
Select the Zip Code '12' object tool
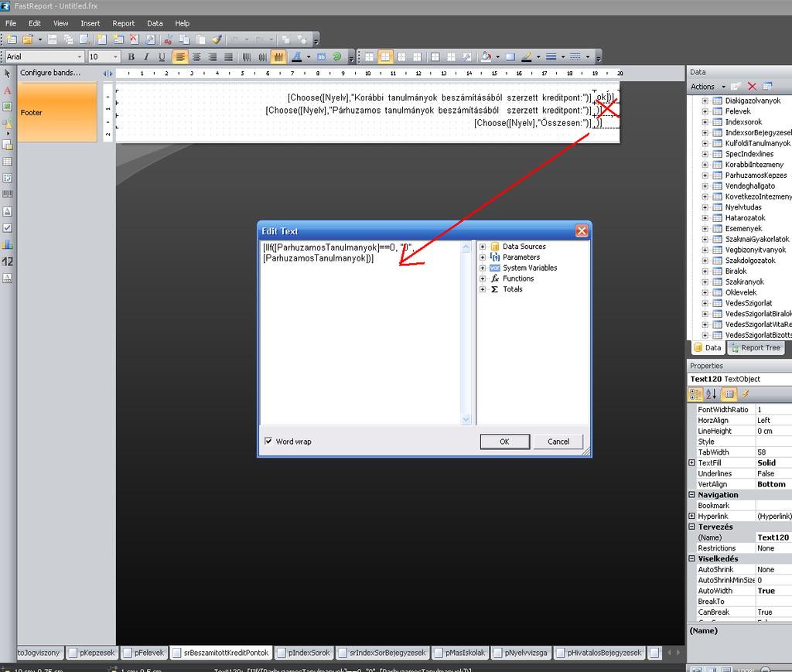(x=8, y=261)
